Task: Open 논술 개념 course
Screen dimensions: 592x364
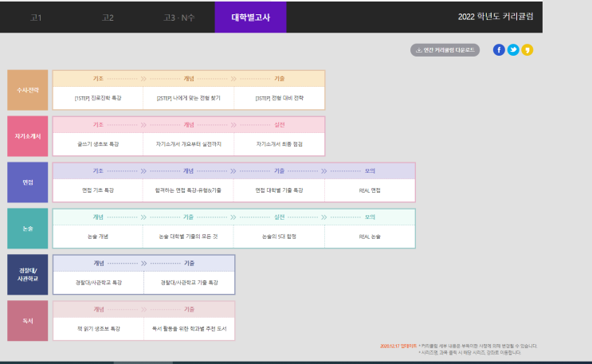Action: [x=98, y=237]
